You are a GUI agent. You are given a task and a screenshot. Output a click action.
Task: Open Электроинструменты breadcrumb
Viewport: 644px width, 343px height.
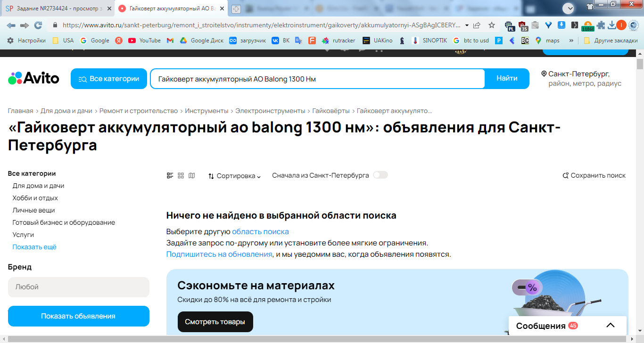coord(271,111)
